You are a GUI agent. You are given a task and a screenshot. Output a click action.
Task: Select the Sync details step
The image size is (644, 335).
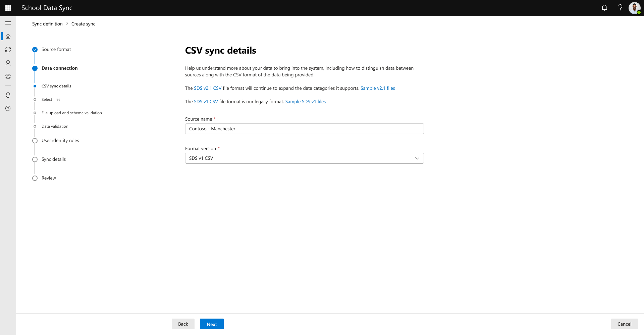click(53, 159)
